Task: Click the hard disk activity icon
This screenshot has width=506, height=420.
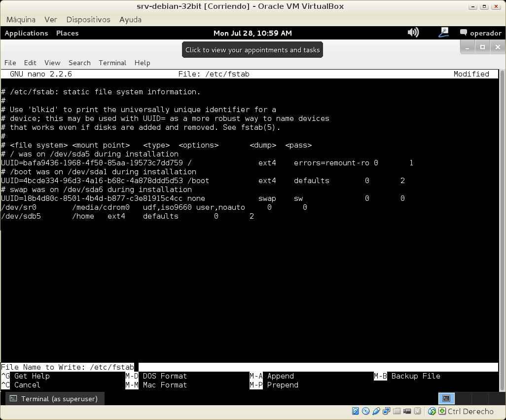Action: (355, 411)
